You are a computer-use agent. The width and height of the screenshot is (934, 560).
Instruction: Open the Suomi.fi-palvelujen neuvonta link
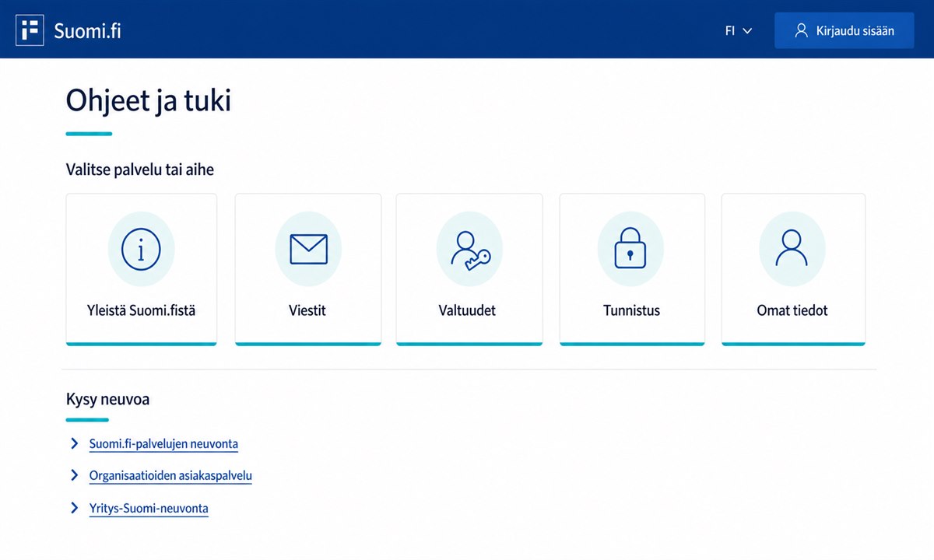(x=163, y=444)
